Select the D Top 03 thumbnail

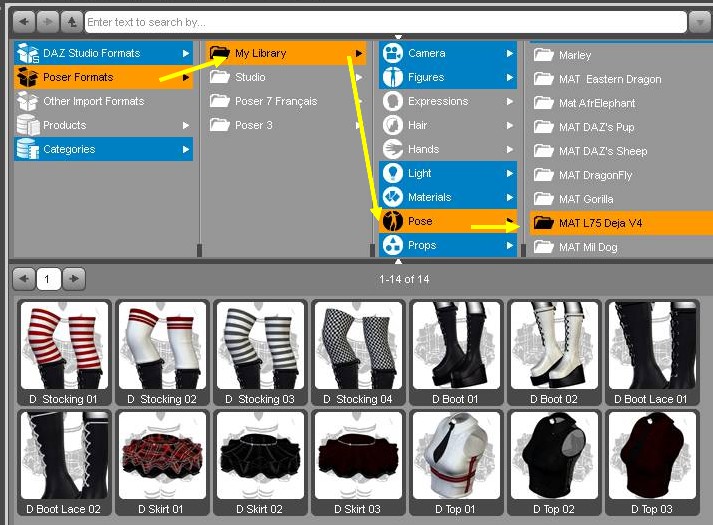652,462
